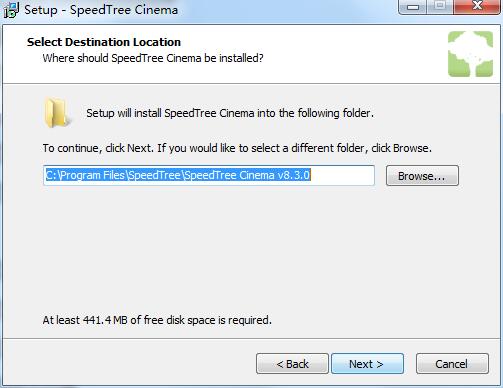
Task: Click empty space in path field after v8.3.0
Action: 342,175
